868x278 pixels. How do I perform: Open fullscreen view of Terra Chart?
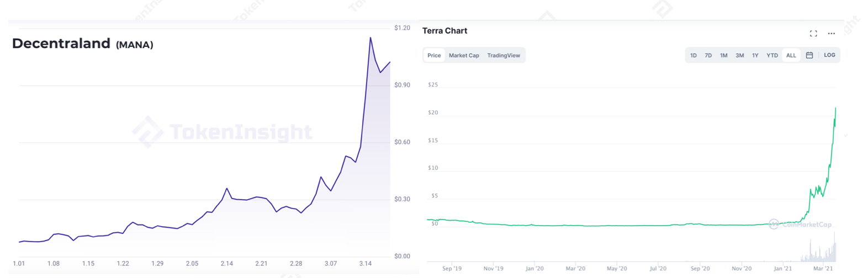pos(813,34)
